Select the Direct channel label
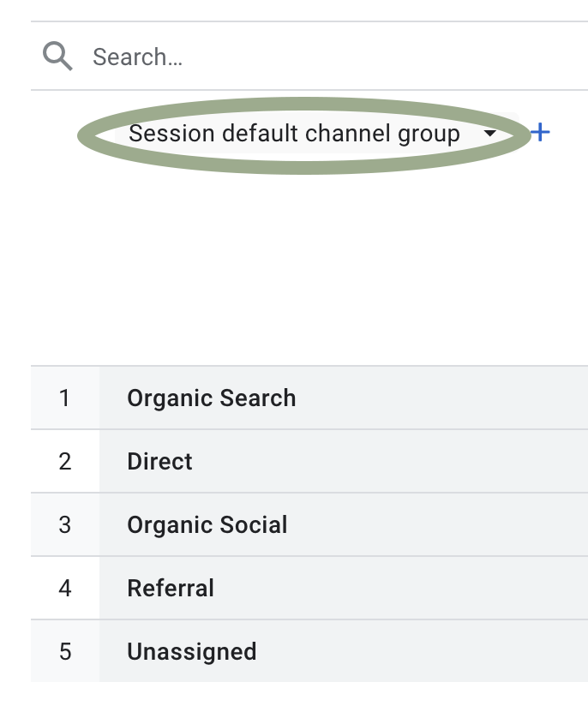Viewport: 588px width, 706px height. click(159, 462)
